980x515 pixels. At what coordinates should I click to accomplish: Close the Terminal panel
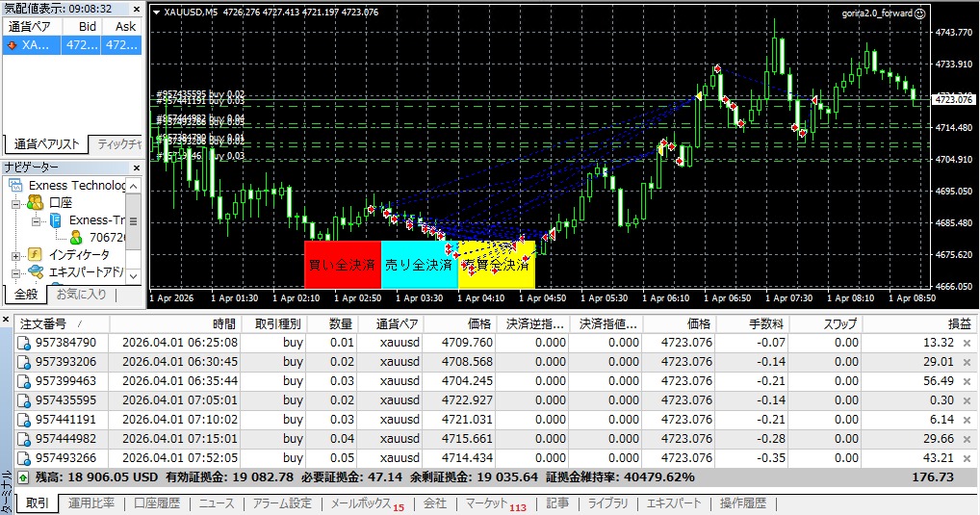tap(6, 320)
